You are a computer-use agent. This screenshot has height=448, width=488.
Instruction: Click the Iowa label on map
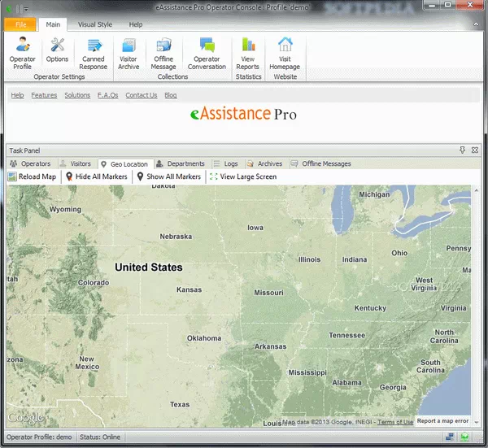(x=255, y=228)
